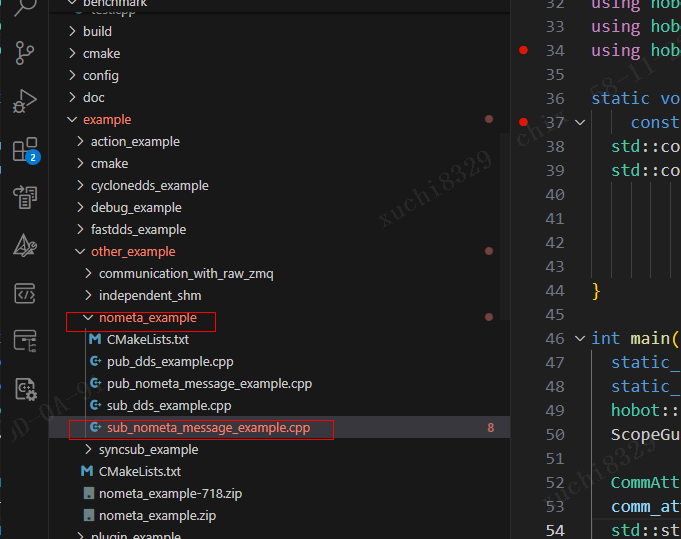
Task: Open the Source Control view
Action: 25,53
